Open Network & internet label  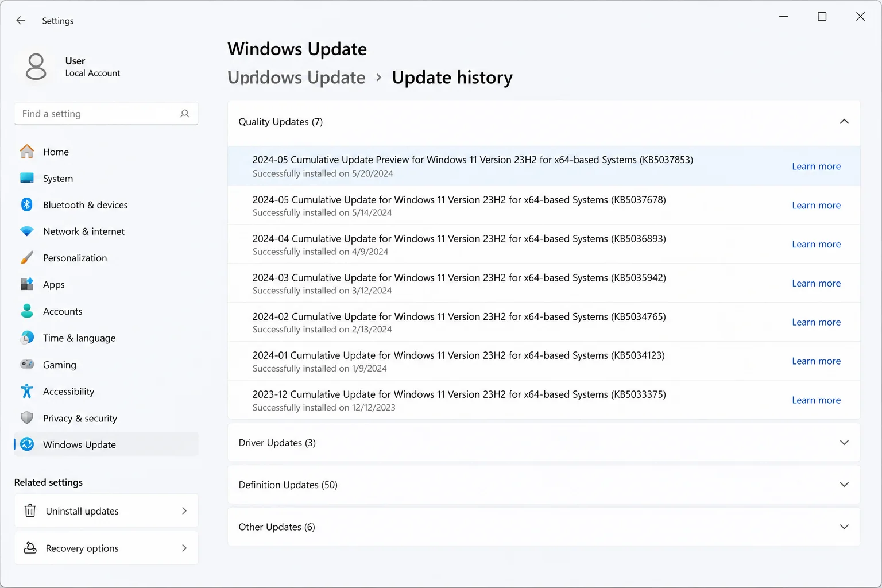point(84,231)
